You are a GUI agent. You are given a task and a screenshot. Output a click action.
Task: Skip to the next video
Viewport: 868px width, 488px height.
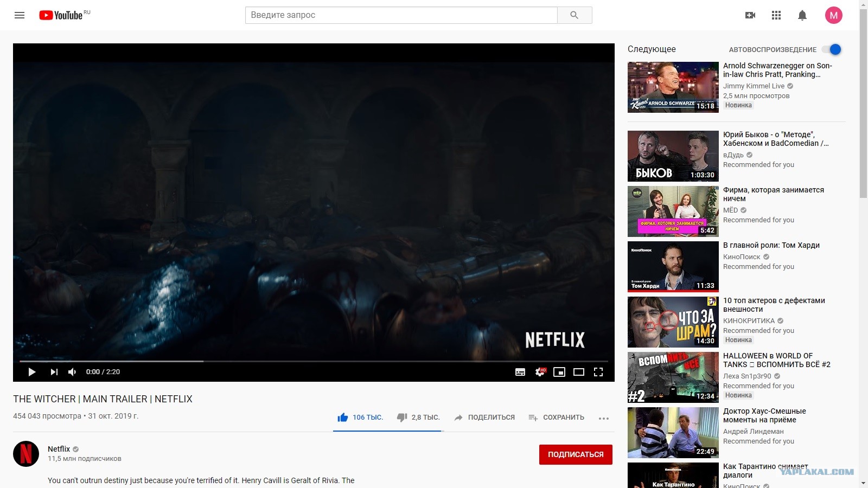[x=54, y=372]
